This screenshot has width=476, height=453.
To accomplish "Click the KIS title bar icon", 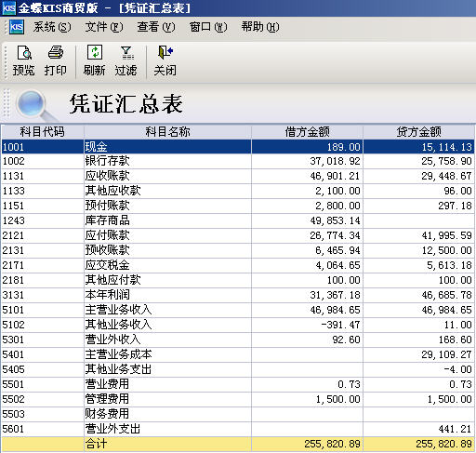I will tap(8, 7).
